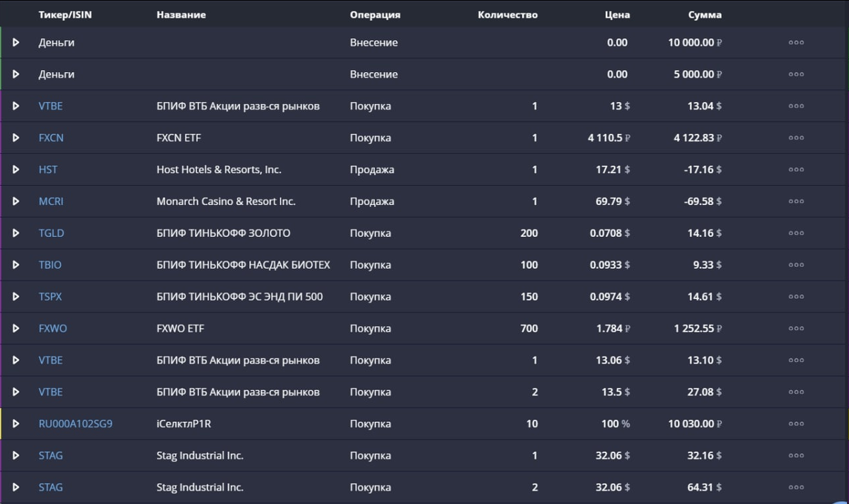Image resolution: width=849 pixels, height=504 pixels.
Task: Expand the STAG row with quantity 1
Action: click(x=16, y=456)
